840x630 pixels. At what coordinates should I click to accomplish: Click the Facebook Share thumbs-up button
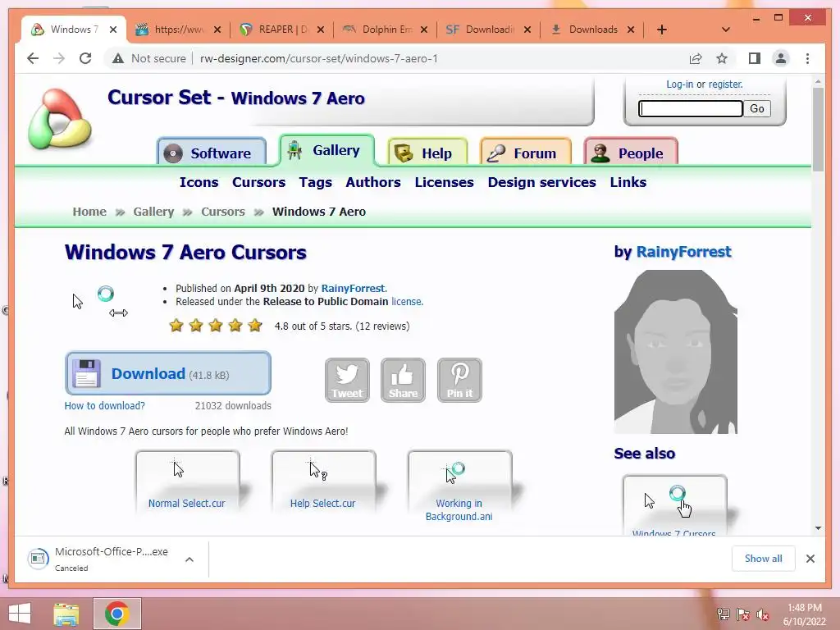(403, 380)
